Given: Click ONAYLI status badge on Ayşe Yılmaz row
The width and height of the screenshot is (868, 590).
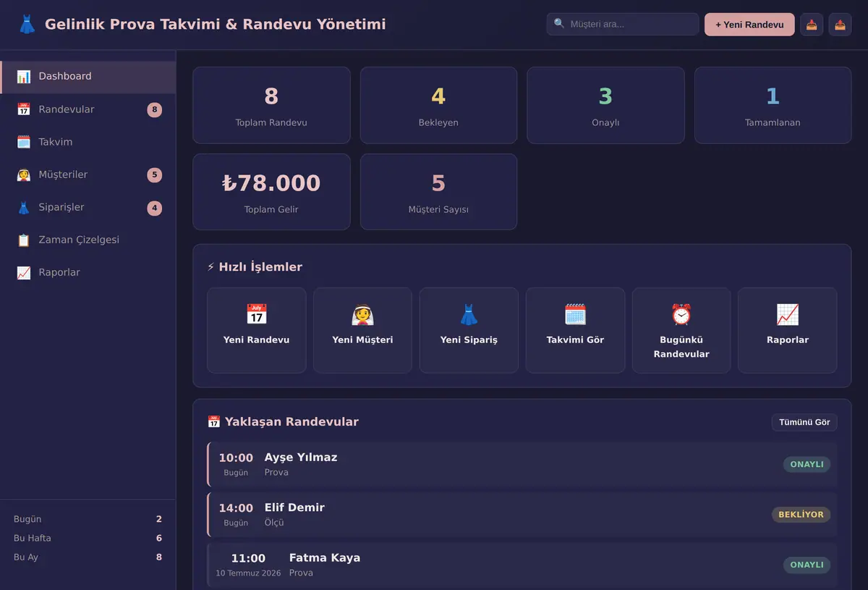Looking at the screenshot, I should (807, 465).
